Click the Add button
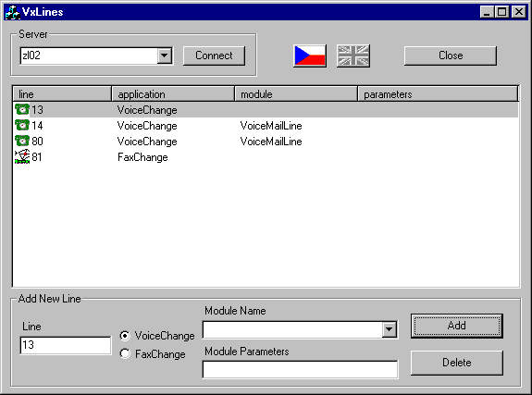Screen dimensions: 532x395 tap(457, 326)
